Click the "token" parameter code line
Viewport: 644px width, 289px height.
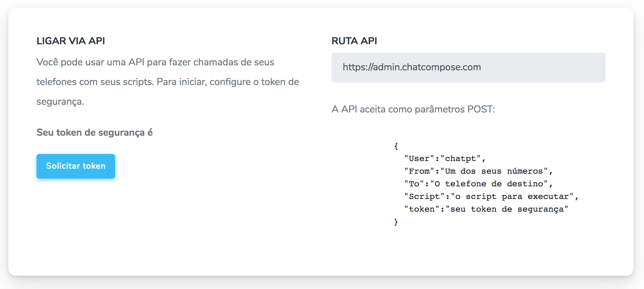pyautogui.click(x=486, y=209)
